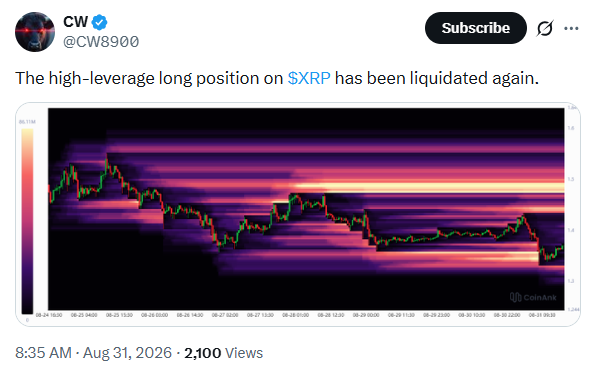This screenshot has height=372, width=592.
Task: Click the 1.5 price axis label
Action: coord(571,179)
